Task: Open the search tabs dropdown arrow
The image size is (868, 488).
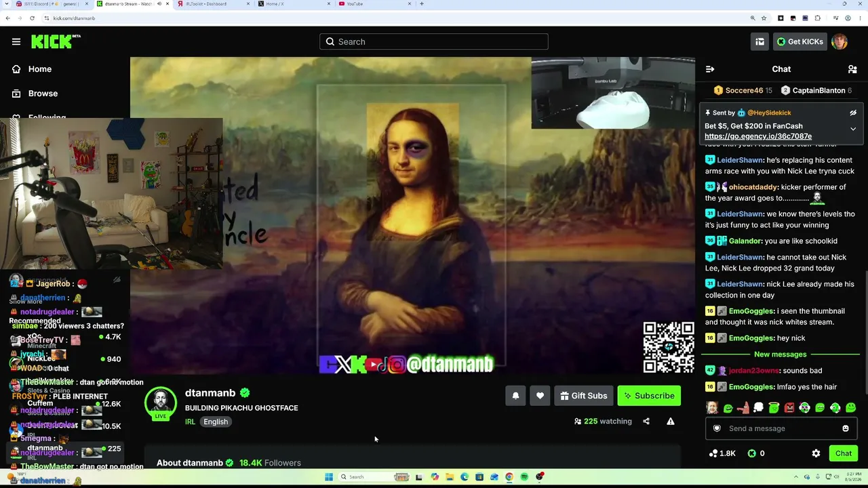Action: pos(7,4)
